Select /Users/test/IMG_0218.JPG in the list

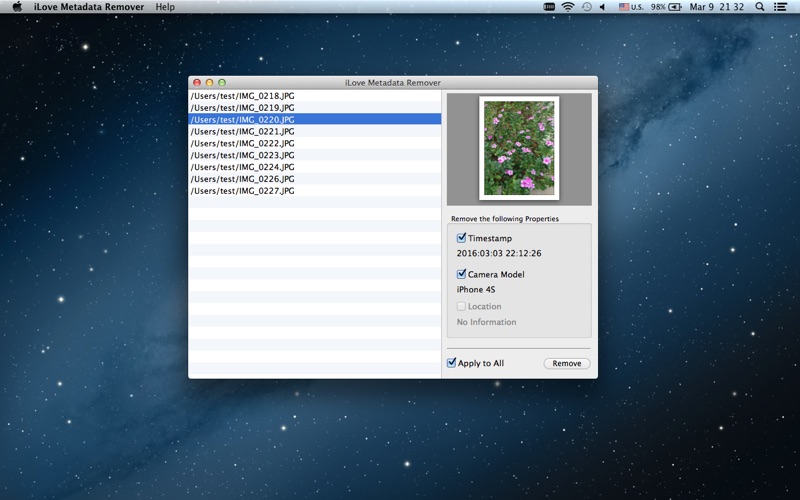click(315, 96)
